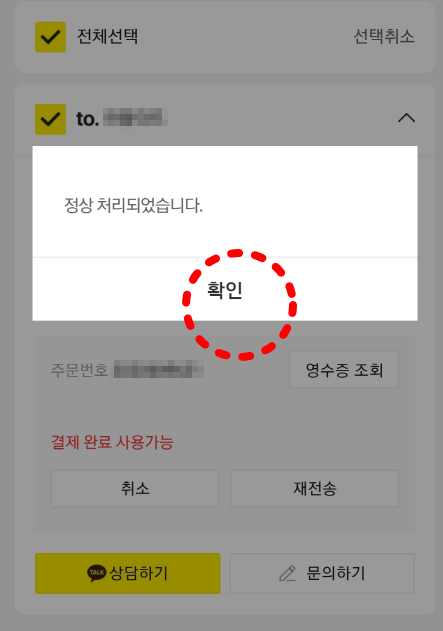
Task: Toggle the 전체선택 checkbox
Action: pos(50,37)
